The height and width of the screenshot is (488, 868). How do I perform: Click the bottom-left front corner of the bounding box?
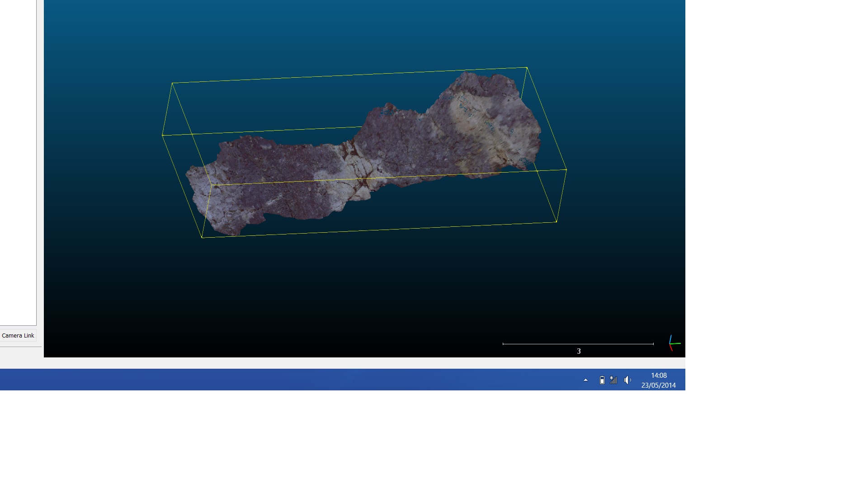pos(202,237)
